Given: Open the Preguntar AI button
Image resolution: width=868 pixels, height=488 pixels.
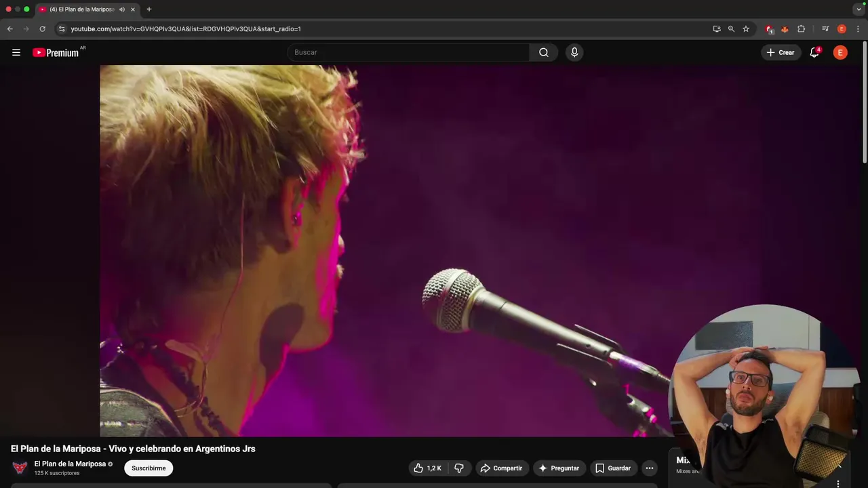Looking at the screenshot, I should coord(559,468).
